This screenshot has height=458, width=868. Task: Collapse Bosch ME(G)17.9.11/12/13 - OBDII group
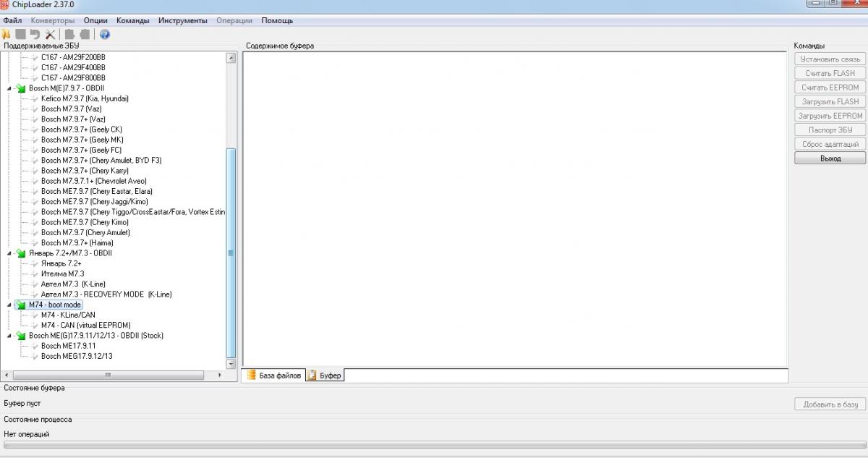[x=10, y=336]
